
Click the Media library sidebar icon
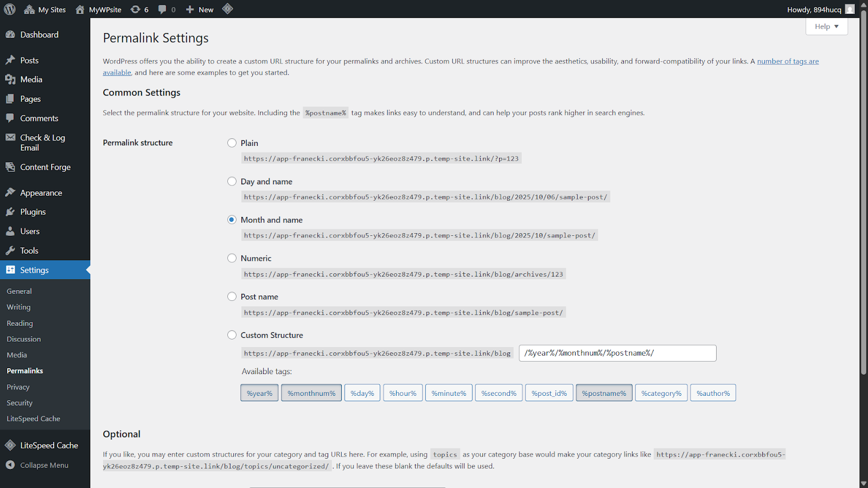click(x=12, y=79)
